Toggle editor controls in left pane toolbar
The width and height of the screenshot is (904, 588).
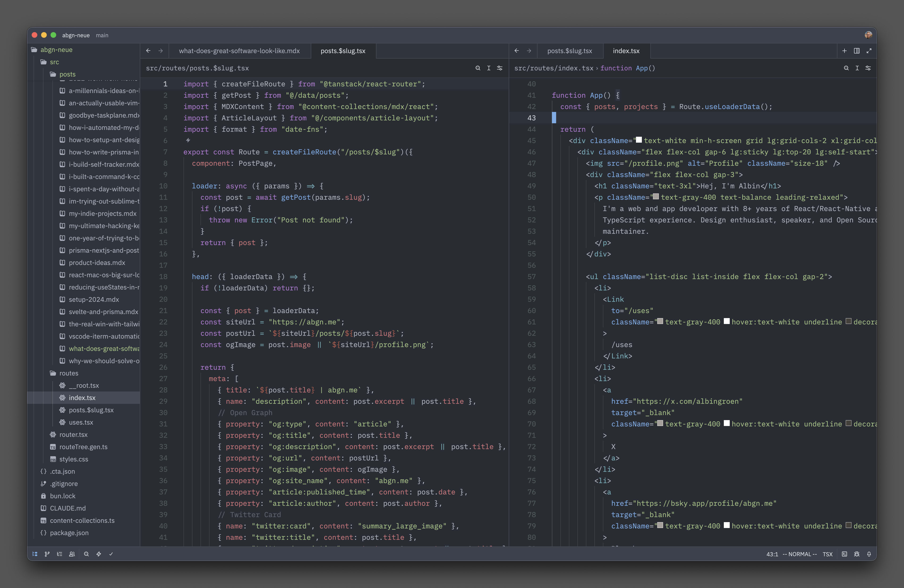coord(500,68)
